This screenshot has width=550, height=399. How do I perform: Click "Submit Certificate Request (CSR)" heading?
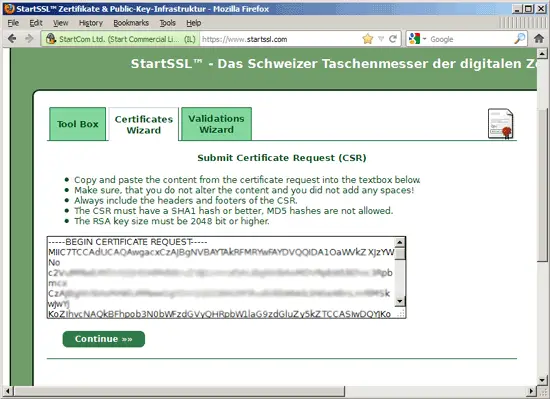coord(282,158)
